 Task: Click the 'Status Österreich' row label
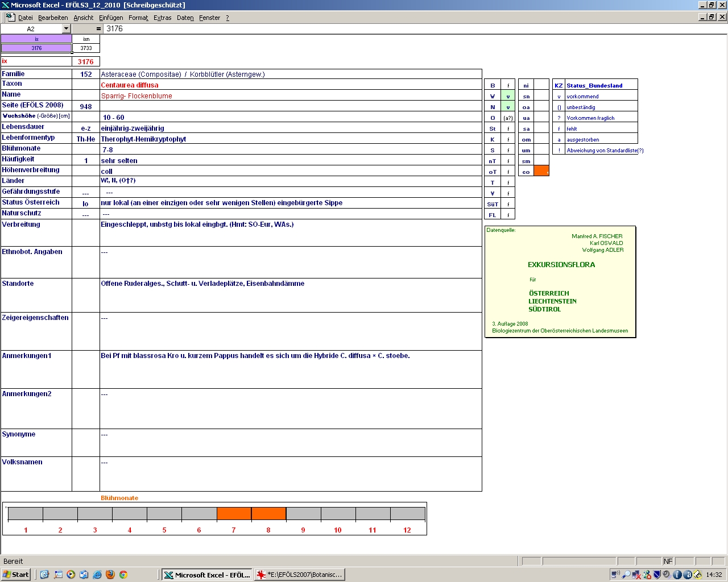(31, 202)
